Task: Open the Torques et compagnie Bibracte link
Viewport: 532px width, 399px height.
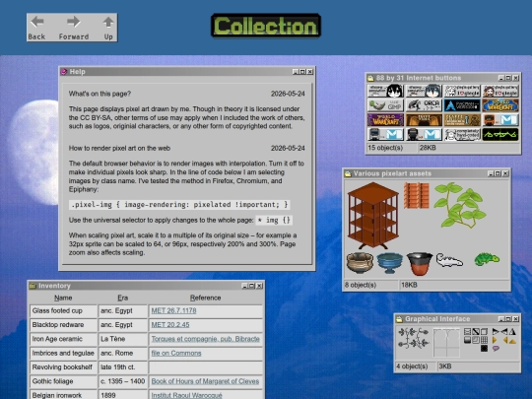Action: coord(206,339)
